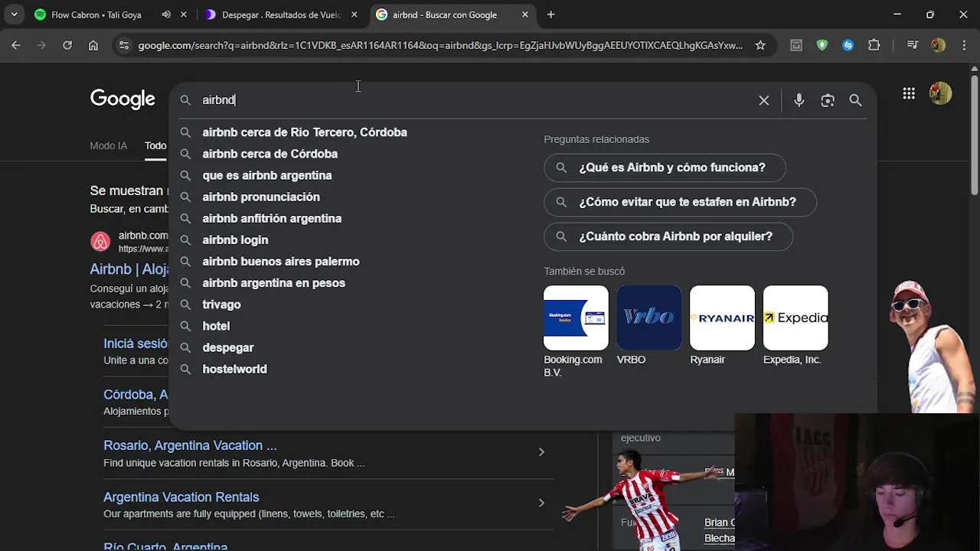Viewport: 980px width, 551px height.
Task: Expand Argentina Vacation Rentals chevron
Action: click(x=541, y=503)
